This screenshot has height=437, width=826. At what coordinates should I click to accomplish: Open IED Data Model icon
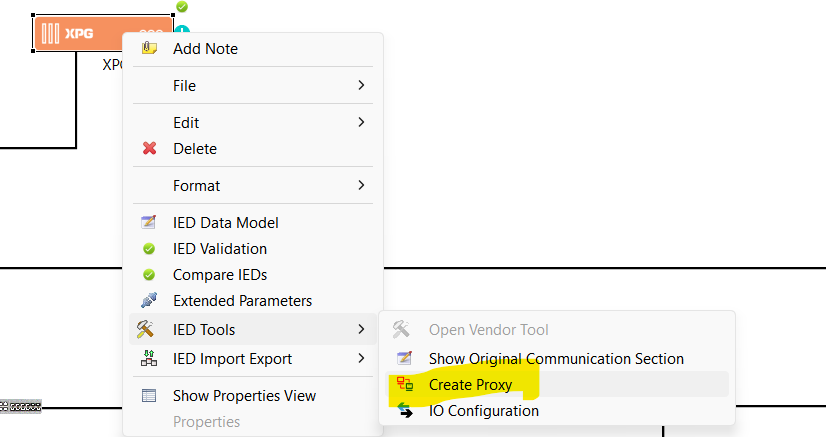click(150, 223)
